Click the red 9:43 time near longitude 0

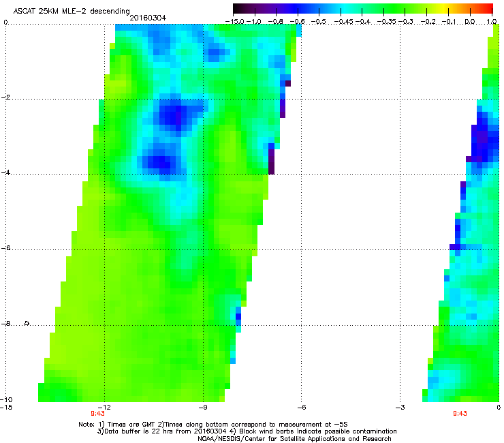coord(460,414)
